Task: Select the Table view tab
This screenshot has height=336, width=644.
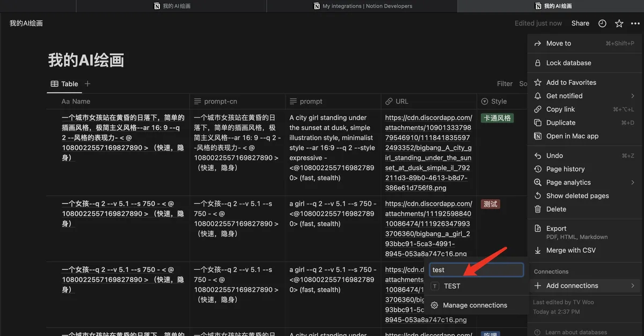Action: click(64, 84)
